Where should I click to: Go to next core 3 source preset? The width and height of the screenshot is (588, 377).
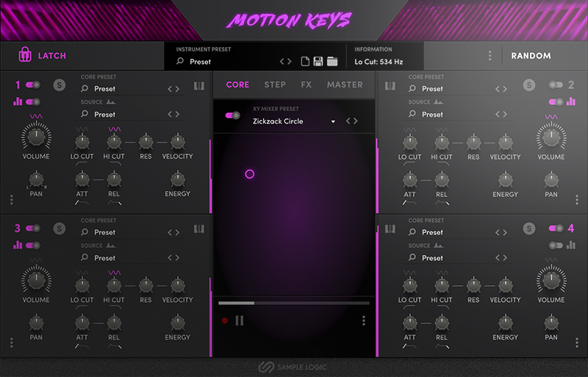(x=177, y=258)
